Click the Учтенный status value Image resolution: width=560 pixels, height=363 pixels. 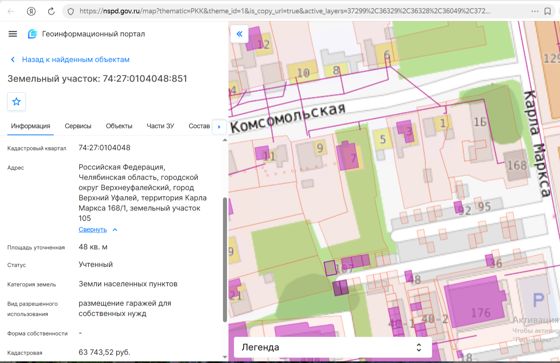pos(96,264)
